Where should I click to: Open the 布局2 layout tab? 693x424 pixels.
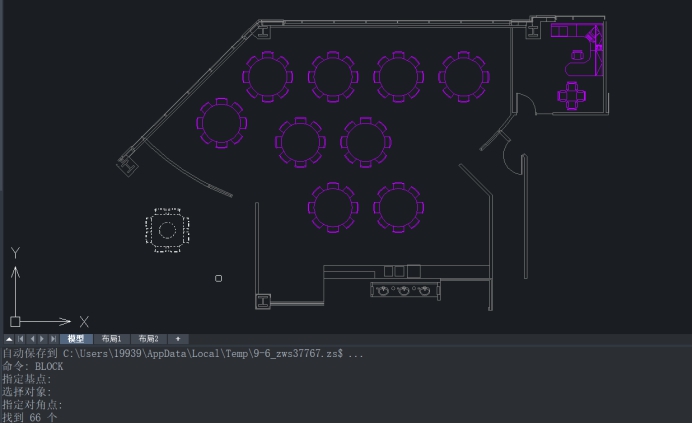148,339
